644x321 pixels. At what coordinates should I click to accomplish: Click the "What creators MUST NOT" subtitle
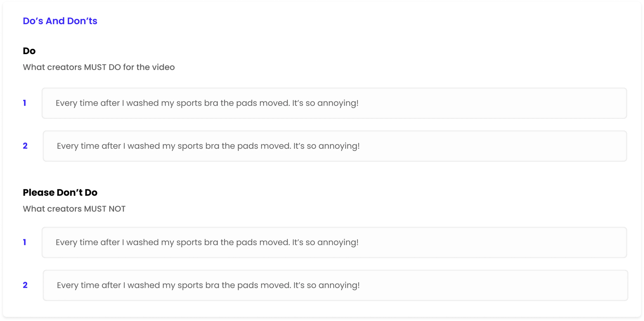74,209
